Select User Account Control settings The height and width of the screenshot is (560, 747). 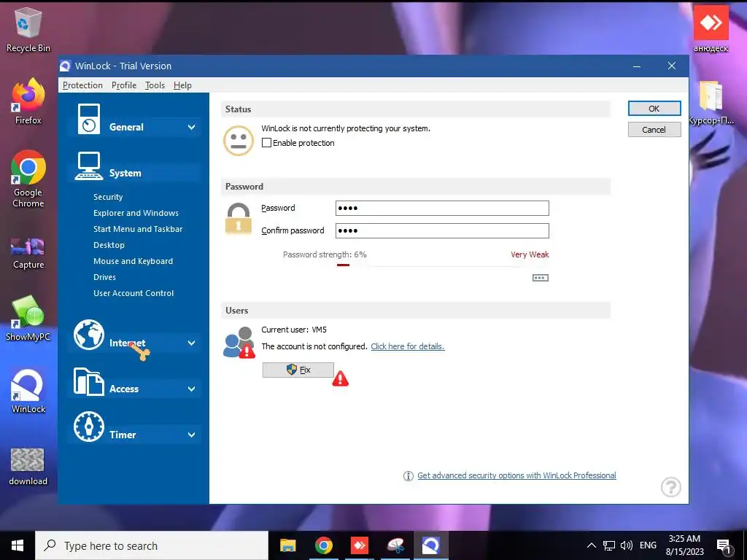[x=134, y=293]
